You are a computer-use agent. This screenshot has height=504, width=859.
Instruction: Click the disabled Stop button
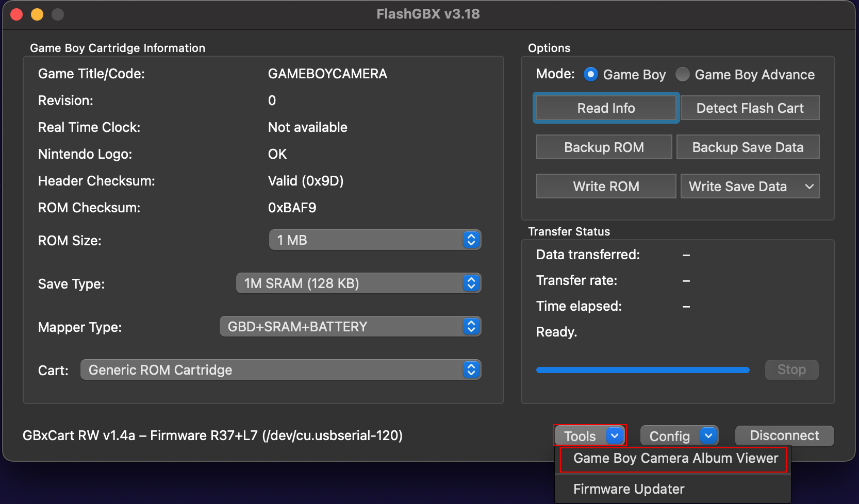791,370
